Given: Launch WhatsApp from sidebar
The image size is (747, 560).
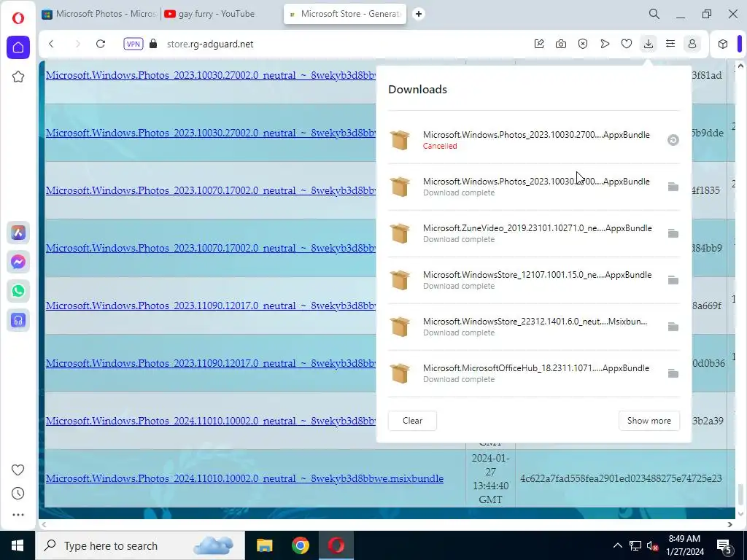Looking at the screenshot, I should tap(18, 291).
